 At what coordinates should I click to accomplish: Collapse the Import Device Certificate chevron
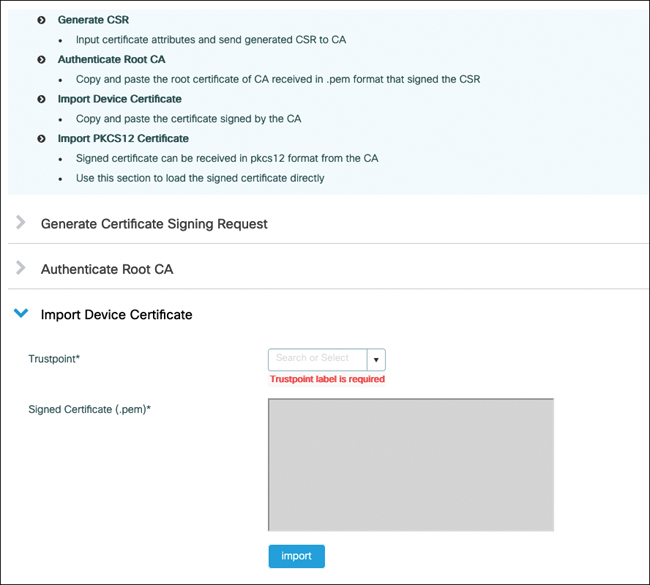[x=21, y=314]
